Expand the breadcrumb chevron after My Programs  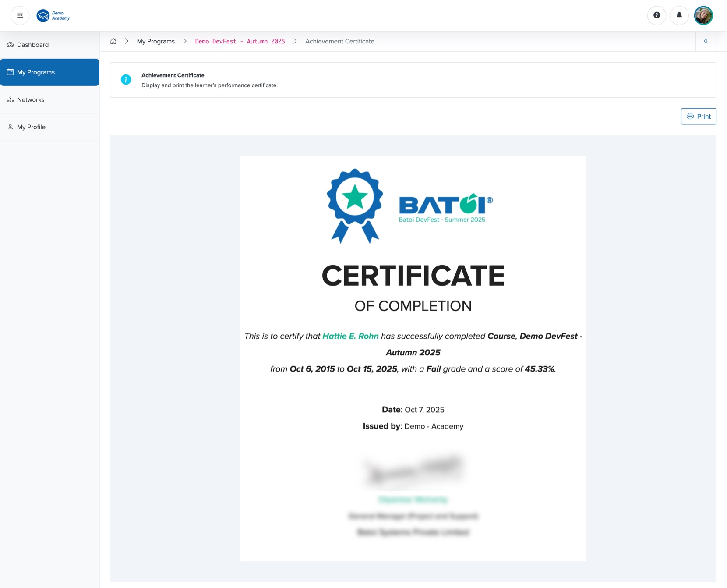[184, 41]
